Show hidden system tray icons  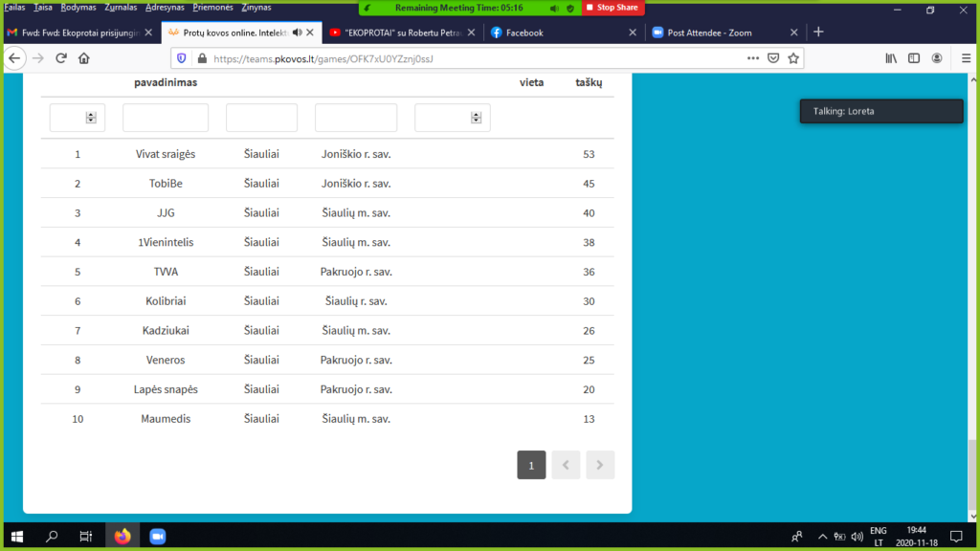pos(822,537)
